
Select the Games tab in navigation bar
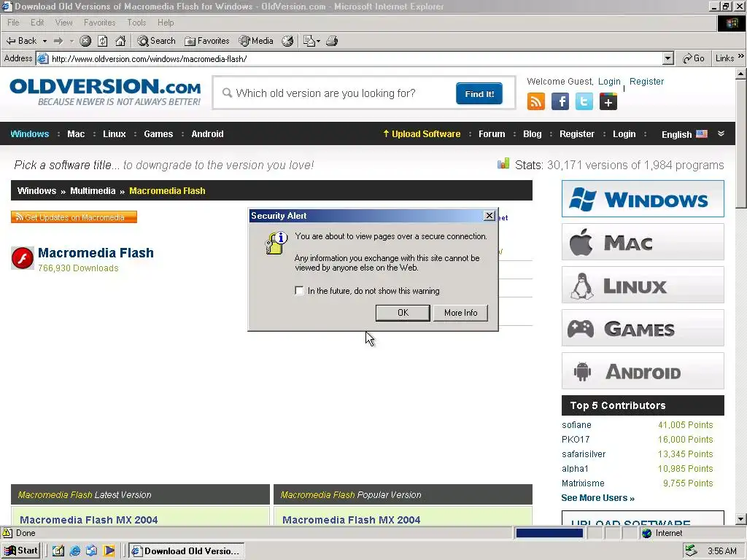coord(158,134)
